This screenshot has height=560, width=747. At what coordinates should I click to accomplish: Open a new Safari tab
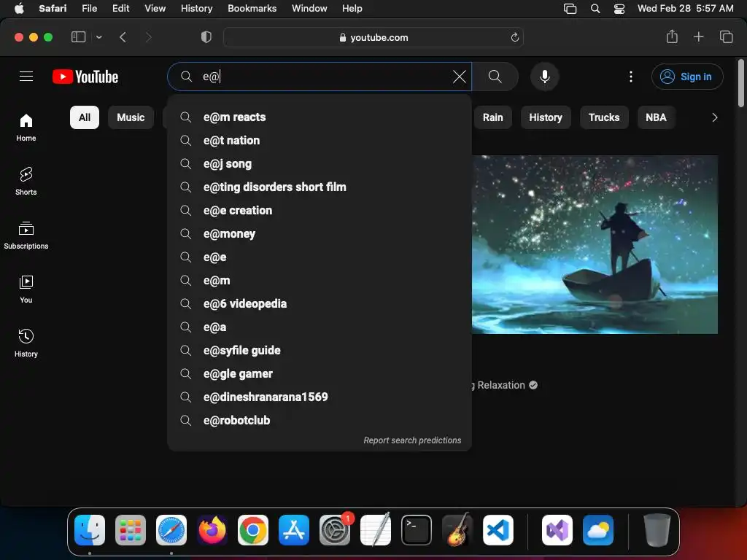click(x=698, y=36)
